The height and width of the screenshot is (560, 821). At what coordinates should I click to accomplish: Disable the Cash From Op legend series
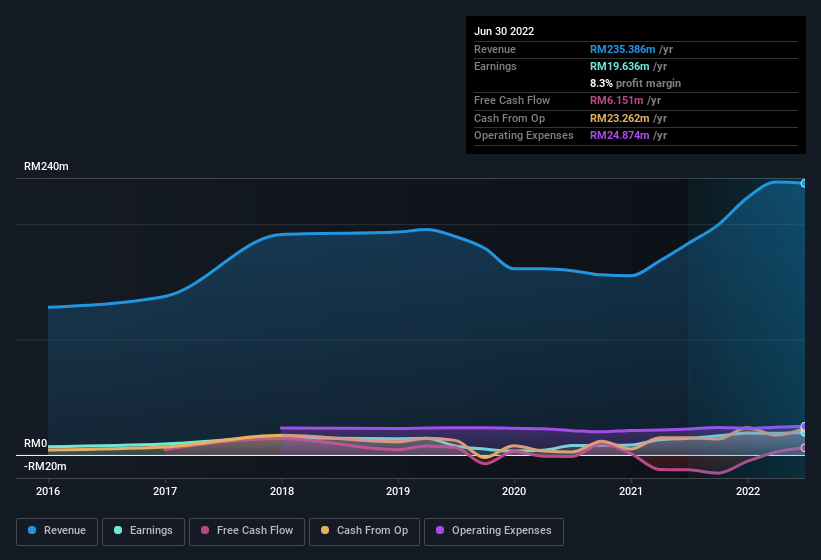click(364, 530)
